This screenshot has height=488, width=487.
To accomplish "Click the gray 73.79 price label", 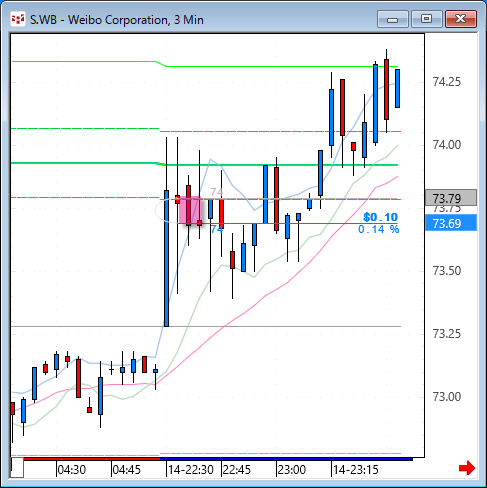I will coord(451,198).
